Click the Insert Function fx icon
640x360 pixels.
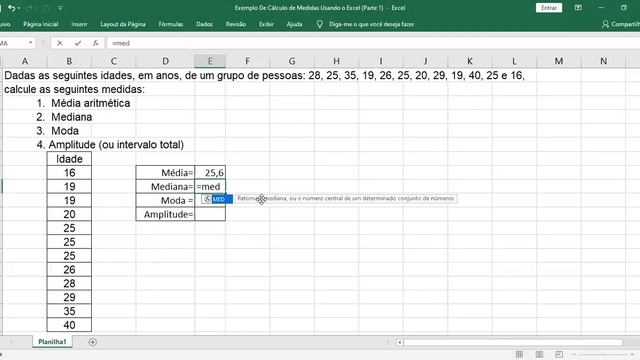95,43
